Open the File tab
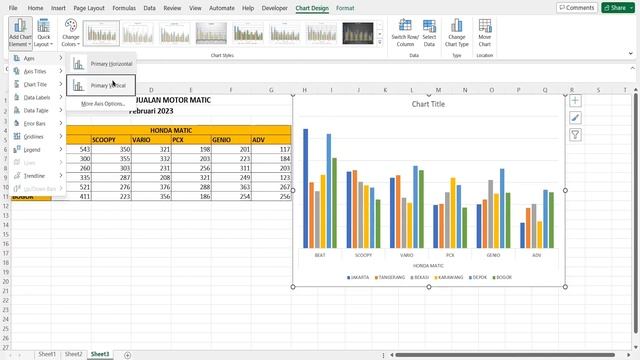 coord(13,8)
